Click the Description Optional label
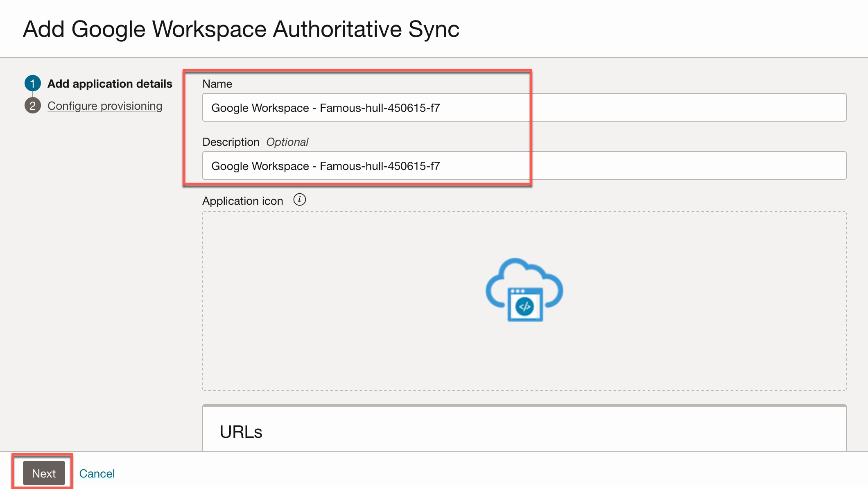The image size is (868, 489). (255, 142)
